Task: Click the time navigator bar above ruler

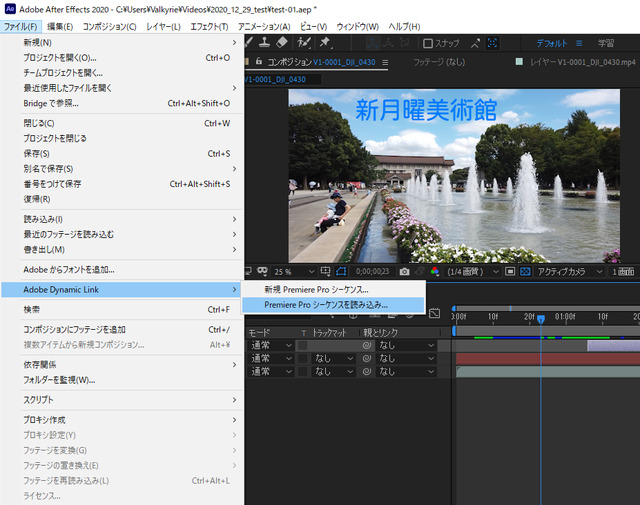Action: tap(548, 308)
